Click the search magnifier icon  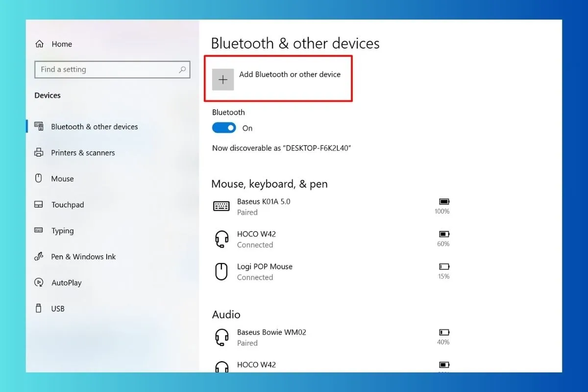(x=182, y=70)
